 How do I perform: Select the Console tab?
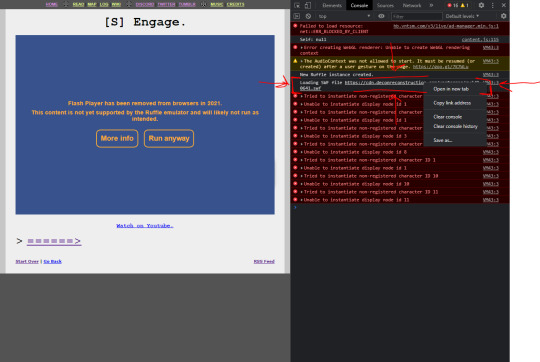pyautogui.click(x=359, y=5)
